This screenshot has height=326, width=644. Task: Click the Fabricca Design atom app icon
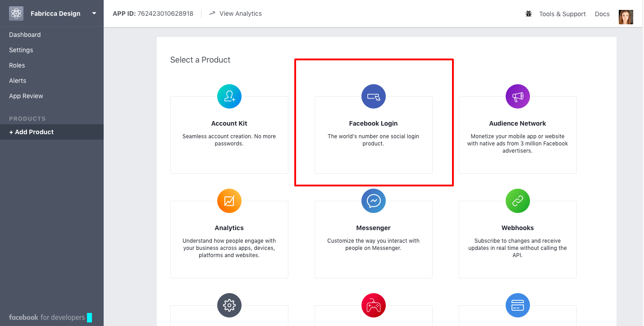coord(16,14)
